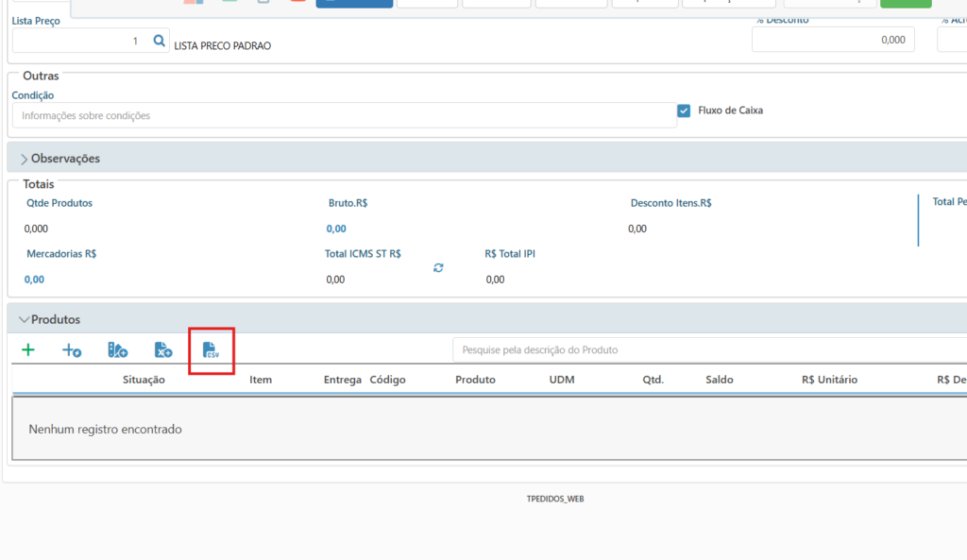Click the UDM column header
Screen dimensions: 967x560
coord(561,380)
